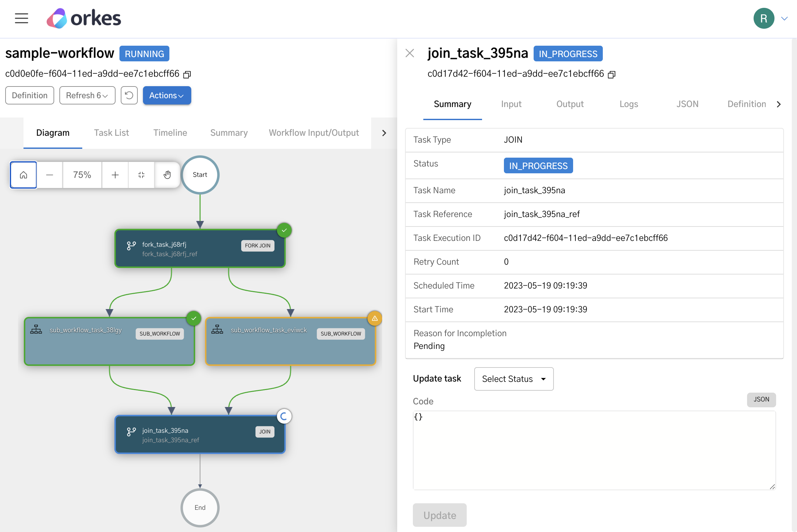The width and height of the screenshot is (797, 532).
Task: Zoom out the diagram with minus icon
Action: [50, 175]
